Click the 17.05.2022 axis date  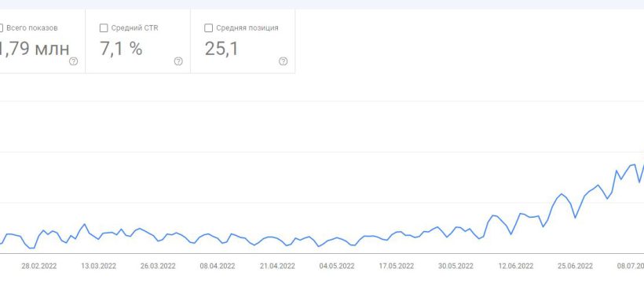[x=397, y=266]
